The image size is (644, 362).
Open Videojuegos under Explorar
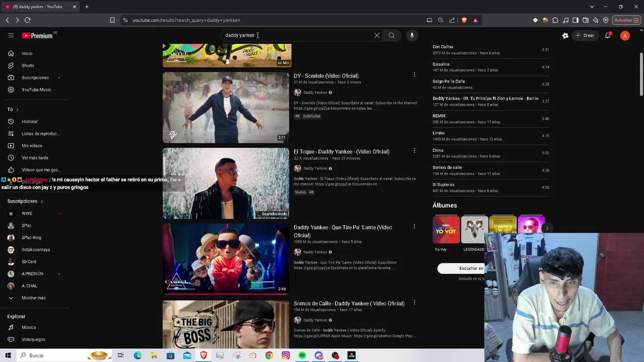coord(33,339)
